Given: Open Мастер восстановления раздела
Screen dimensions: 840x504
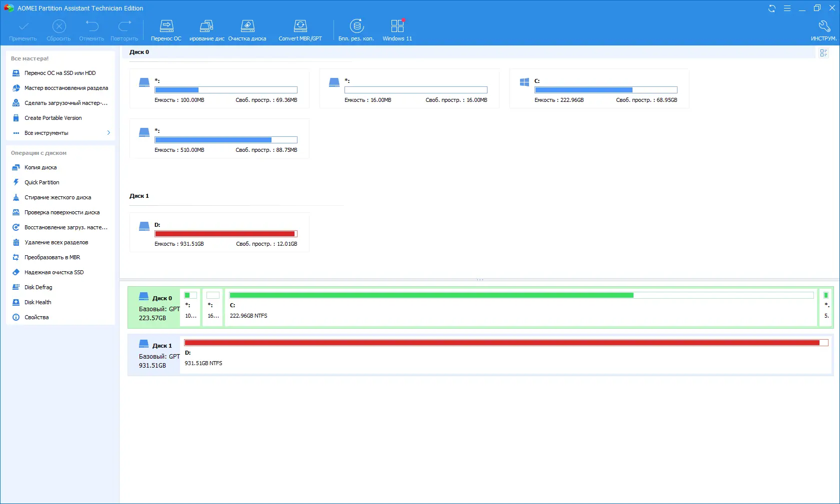Looking at the screenshot, I should point(60,88).
